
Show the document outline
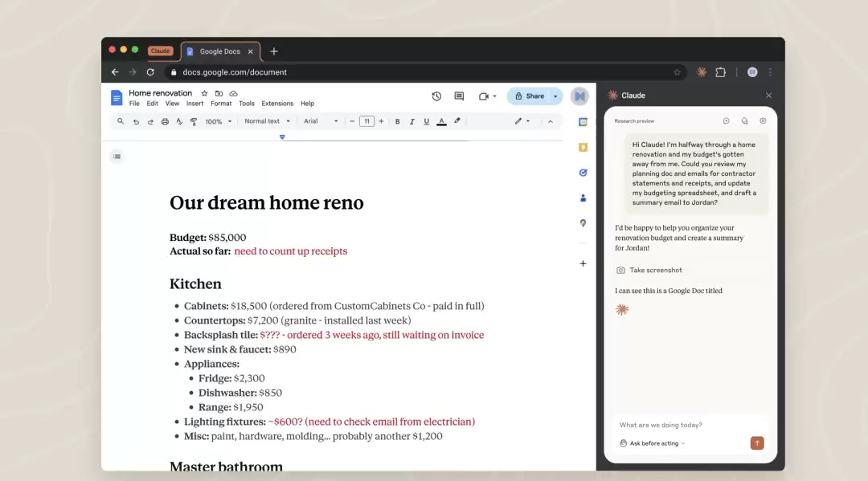pos(117,157)
